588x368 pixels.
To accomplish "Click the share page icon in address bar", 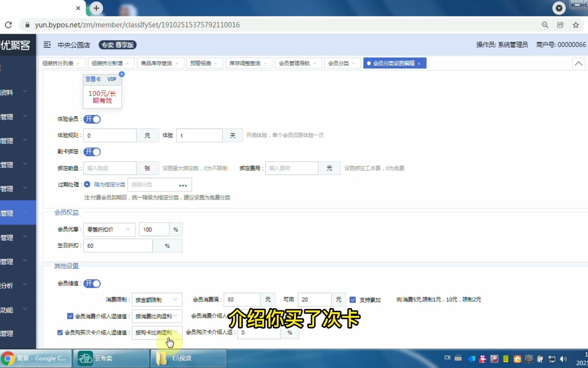I will (560, 25).
